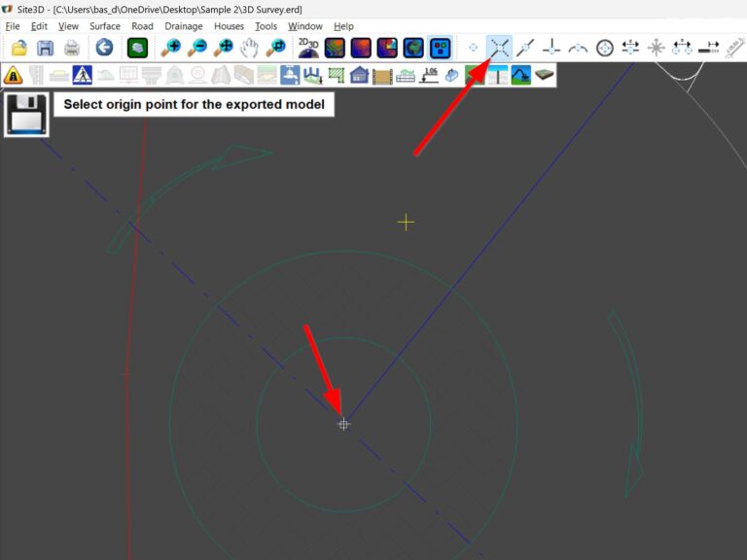Open the Window menu
747x560 pixels.
coord(304,26)
